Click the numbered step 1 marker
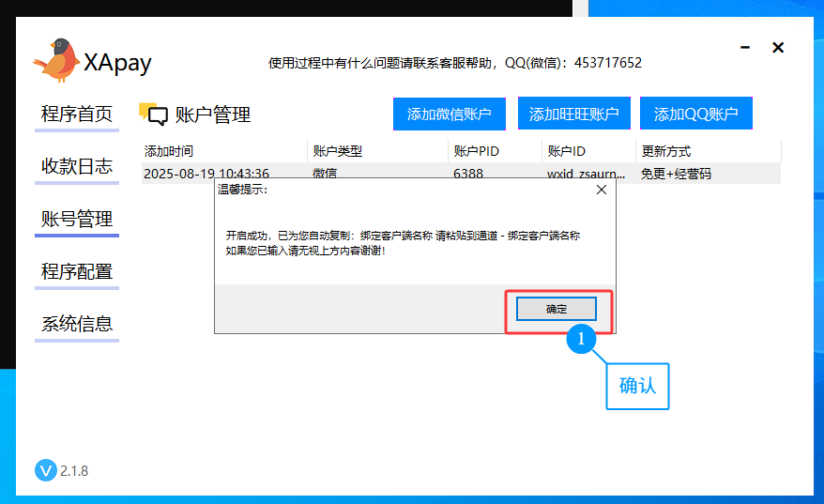This screenshot has height=504, width=824. pos(581,339)
